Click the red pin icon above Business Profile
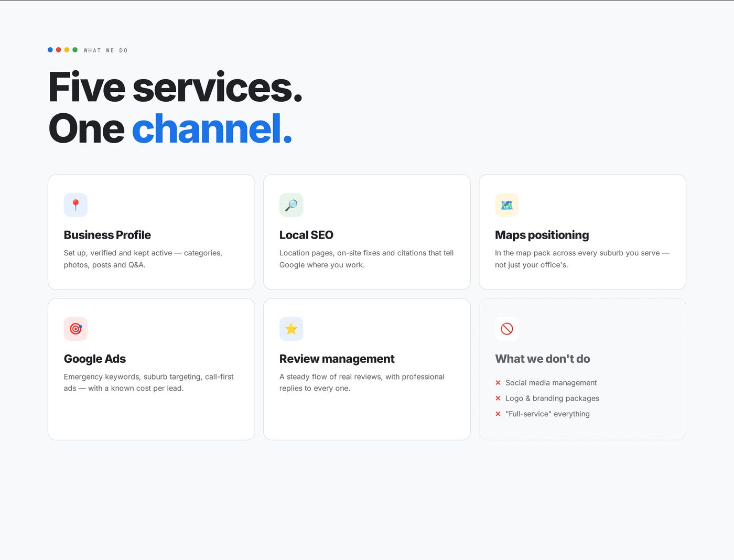734x560 pixels. [75, 205]
